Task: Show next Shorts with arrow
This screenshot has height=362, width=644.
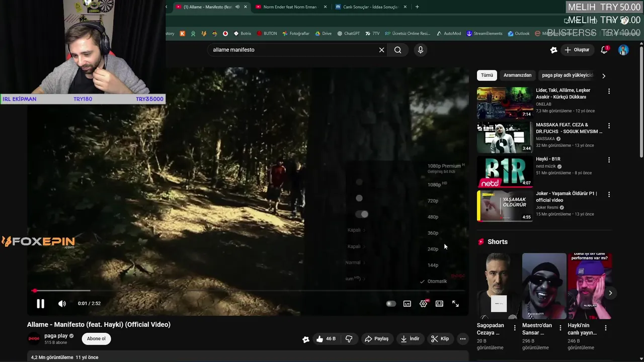Action: [610, 293]
